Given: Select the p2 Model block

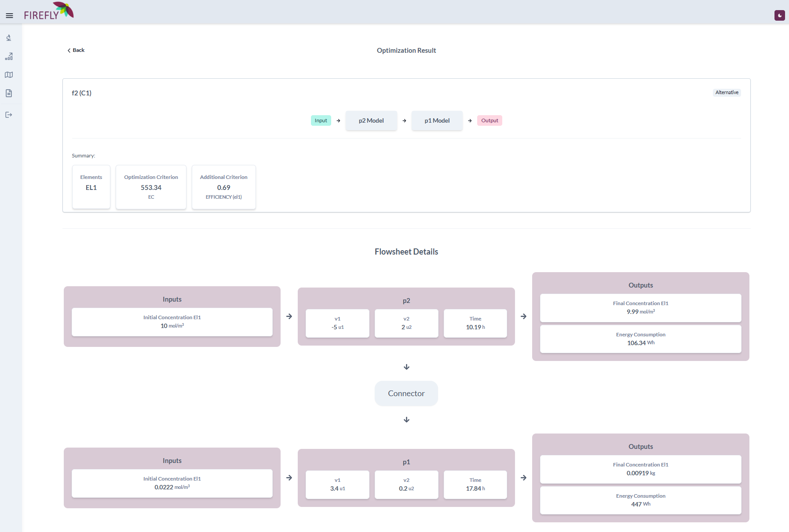Looking at the screenshot, I should click(371, 120).
